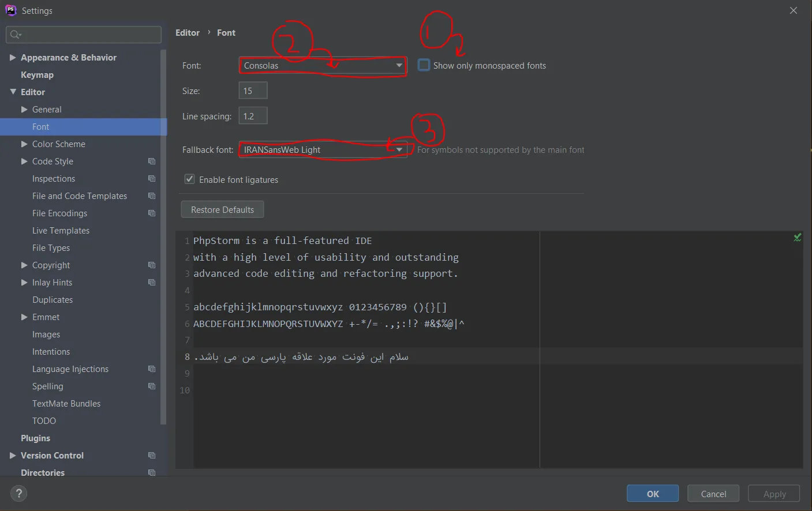Enable Show only monospaced fonts
The width and height of the screenshot is (812, 511).
(x=424, y=65)
